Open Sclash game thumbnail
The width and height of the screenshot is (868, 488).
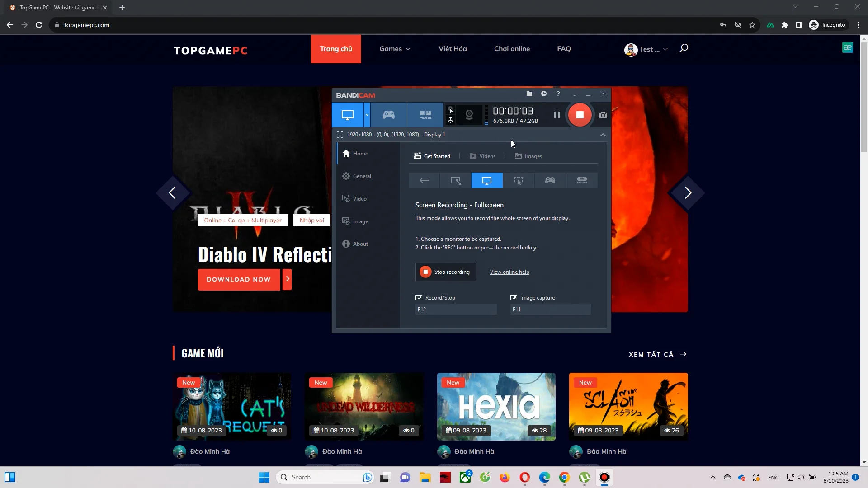[x=628, y=407]
